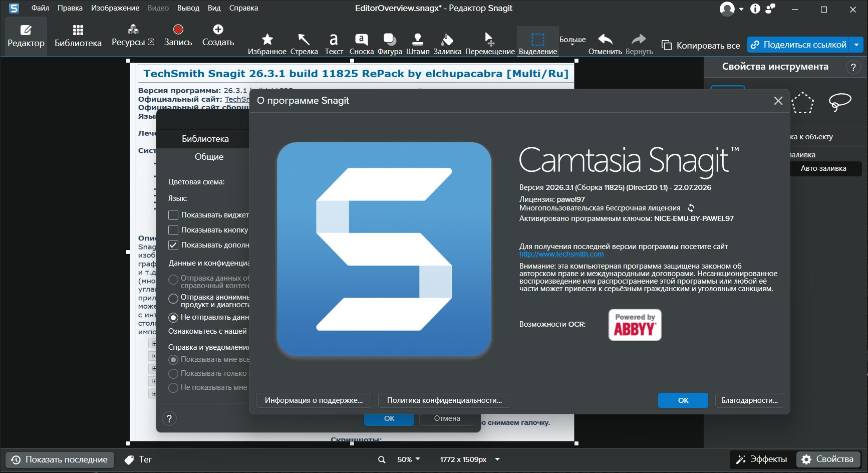This screenshot has height=473, width=868.
Task: Select the Фигура shape tool
Action: (x=390, y=44)
